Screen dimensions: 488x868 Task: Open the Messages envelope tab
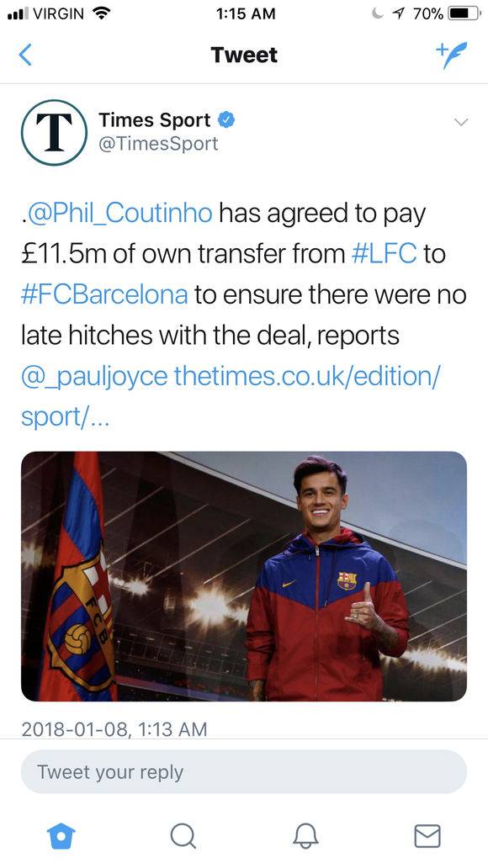pos(427,836)
